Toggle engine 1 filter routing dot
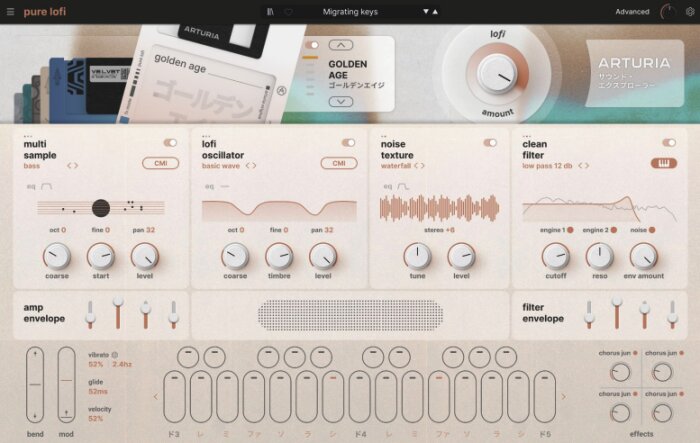 coord(570,230)
